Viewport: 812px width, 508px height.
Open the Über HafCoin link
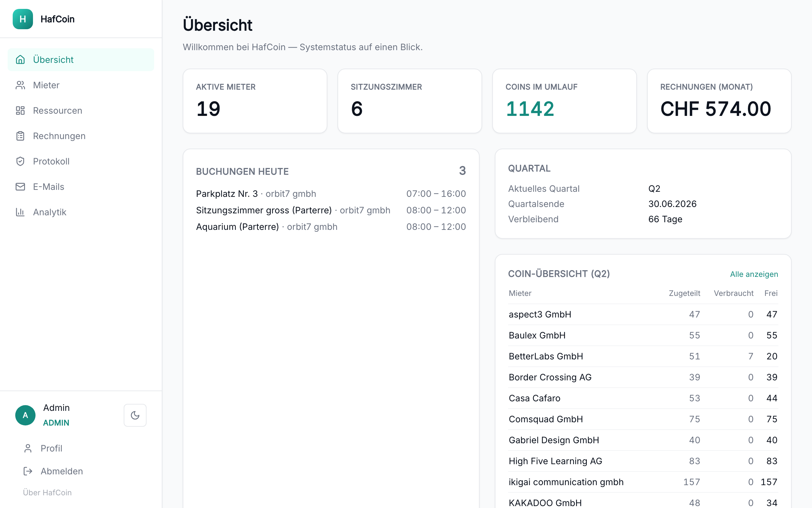[47, 492]
